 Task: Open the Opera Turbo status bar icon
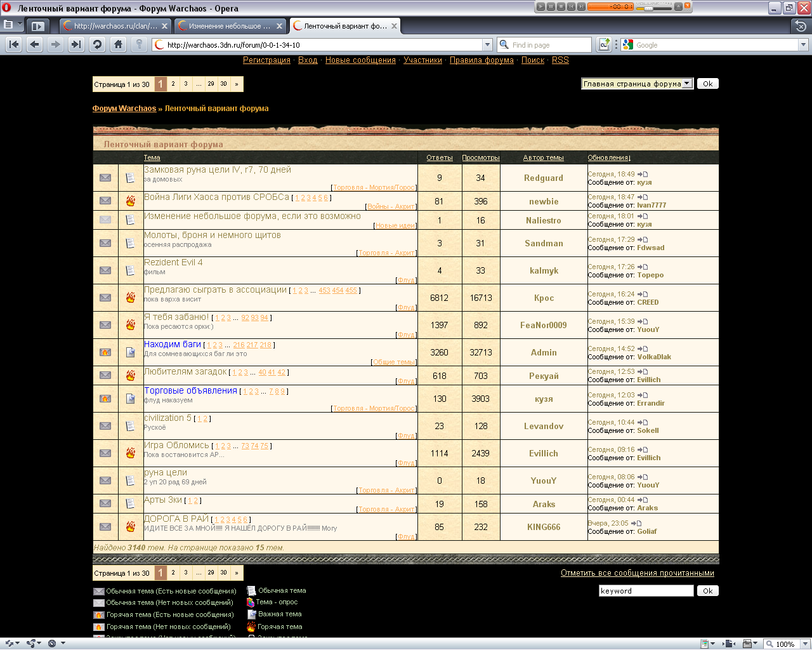click(52, 644)
